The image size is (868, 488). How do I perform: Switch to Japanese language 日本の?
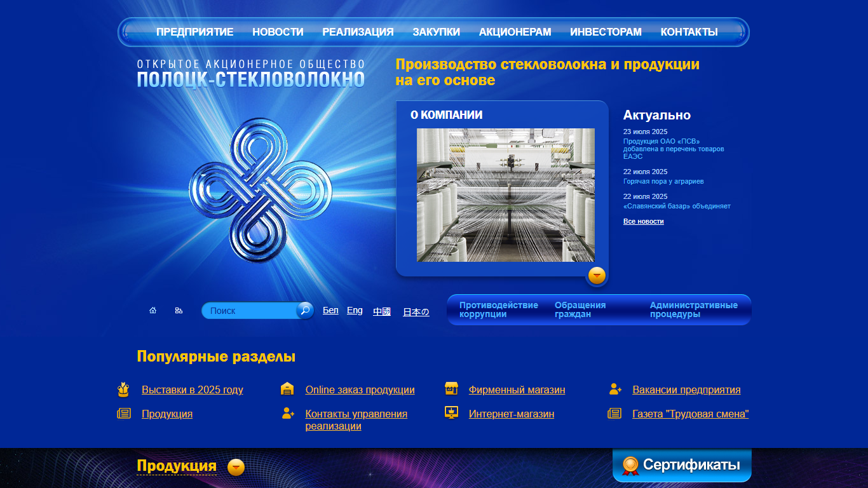click(416, 312)
